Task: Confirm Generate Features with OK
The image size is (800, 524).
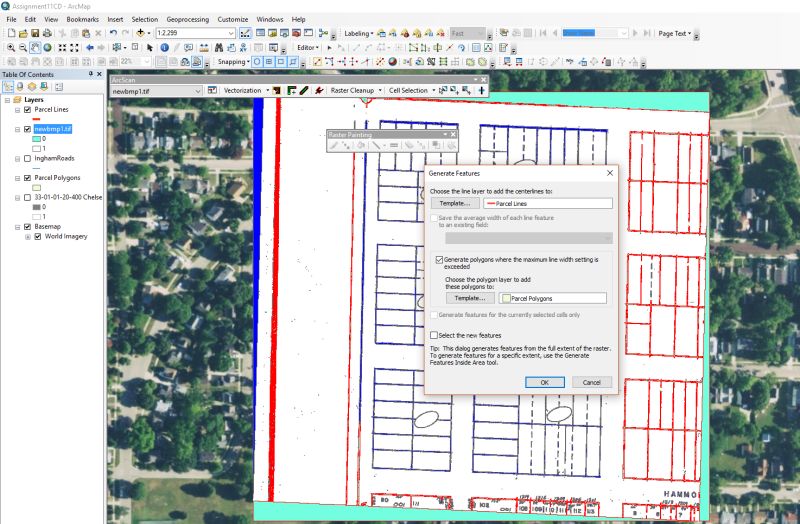Action: [544, 382]
